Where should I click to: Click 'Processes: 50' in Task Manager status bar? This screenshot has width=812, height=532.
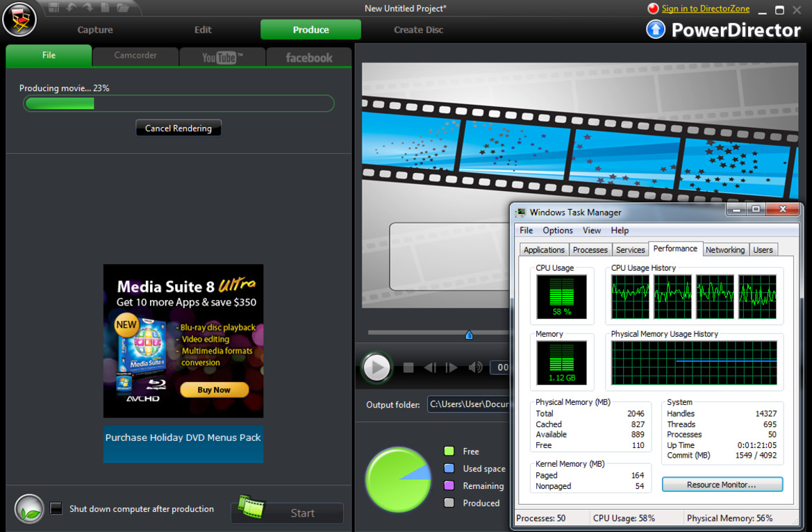click(x=540, y=518)
